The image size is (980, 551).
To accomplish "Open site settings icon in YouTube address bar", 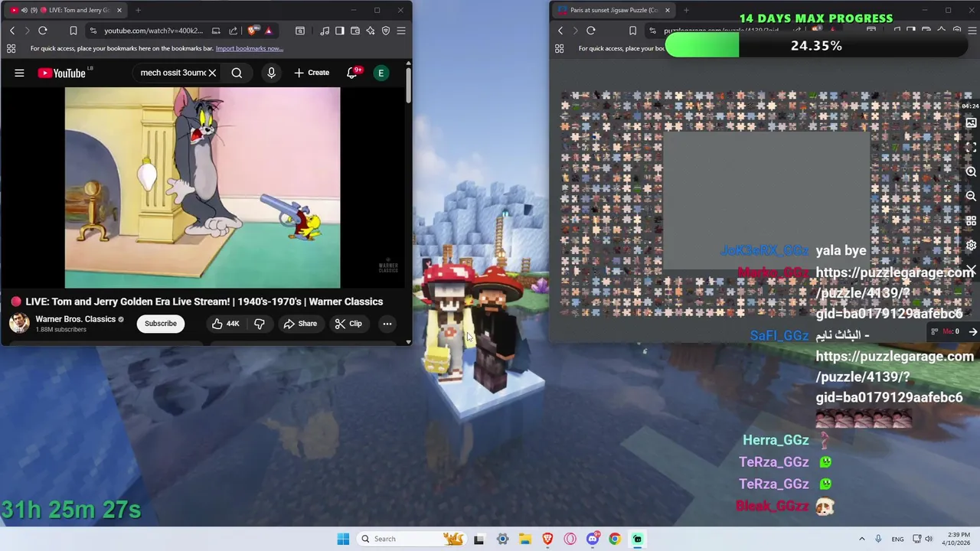I will pos(93,31).
